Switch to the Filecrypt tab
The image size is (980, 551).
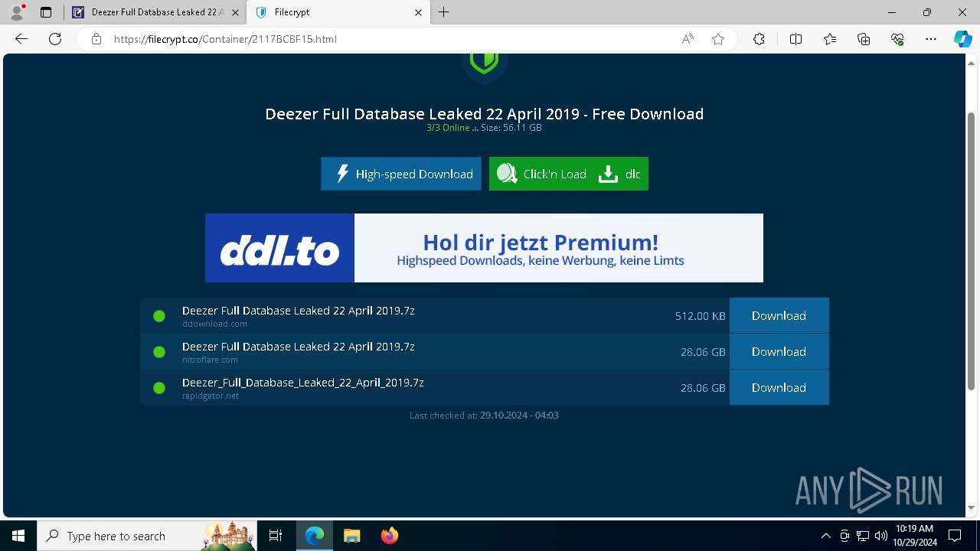pos(338,12)
